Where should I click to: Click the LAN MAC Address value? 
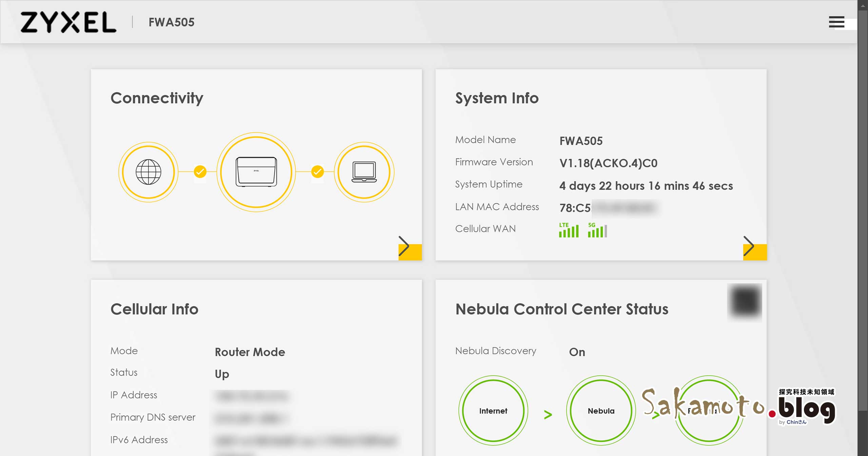coord(609,208)
